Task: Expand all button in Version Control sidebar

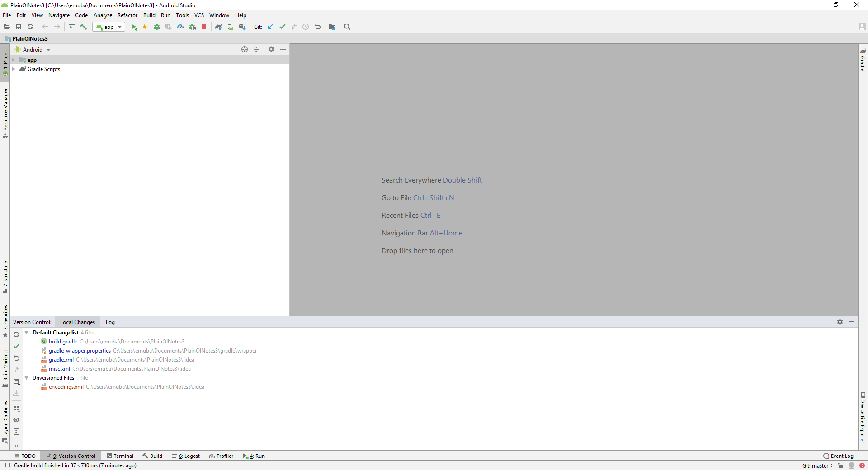Action: pos(16,432)
